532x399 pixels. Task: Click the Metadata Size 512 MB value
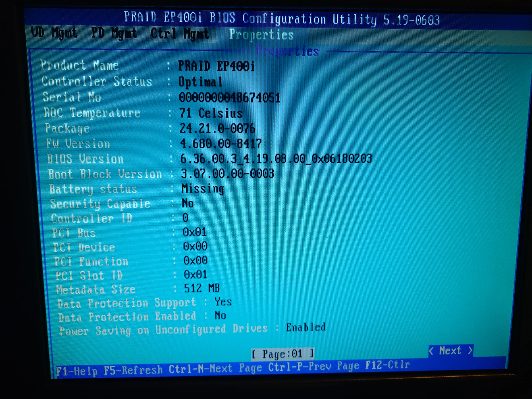(201, 288)
